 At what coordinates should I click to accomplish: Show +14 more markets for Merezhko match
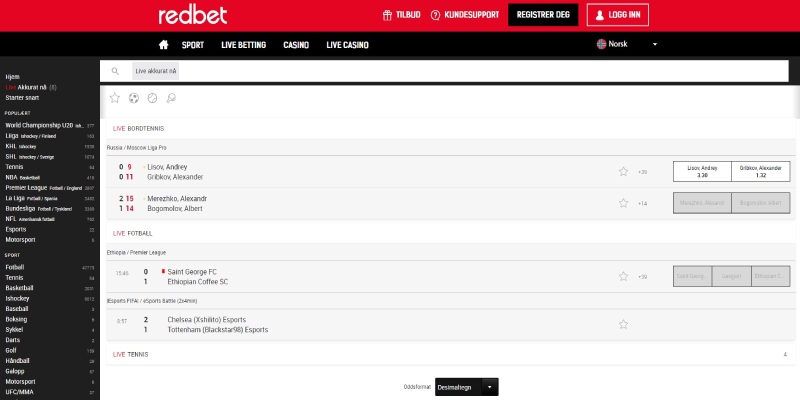click(642, 204)
